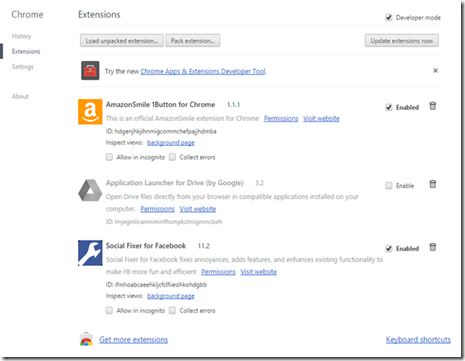Remove Social Fixer for Facebook via trash icon

pos(433,247)
